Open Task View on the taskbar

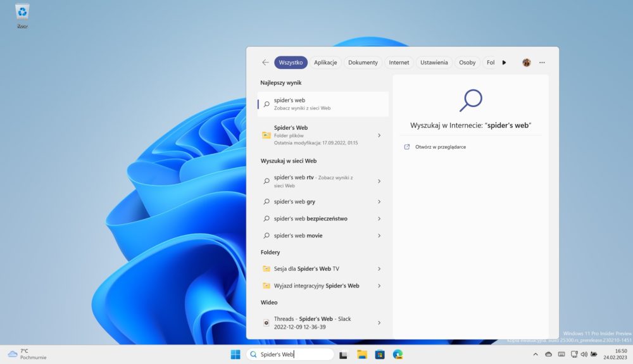343,355
